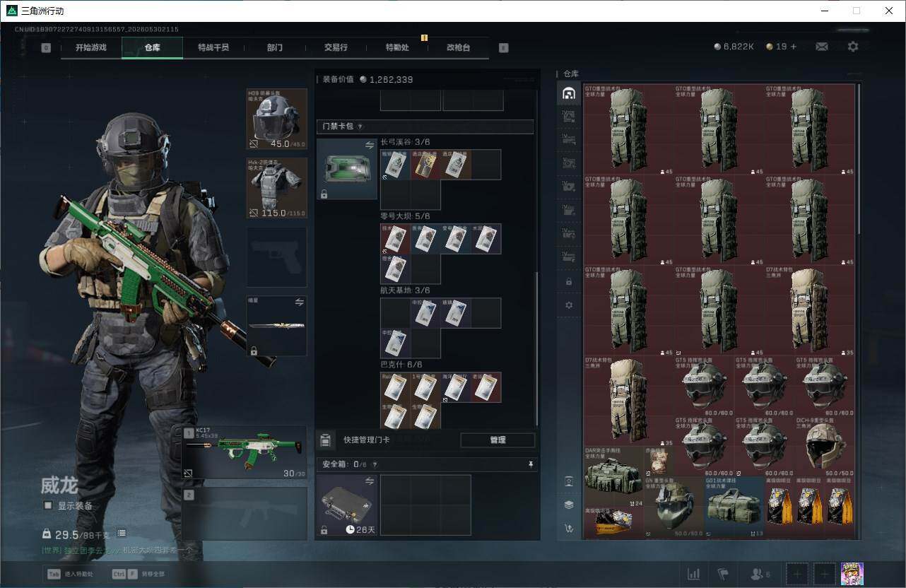The width and height of the screenshot is (906, 588).
Task: Click the help icon beside 安全箱
Action: tap(375, 464)
